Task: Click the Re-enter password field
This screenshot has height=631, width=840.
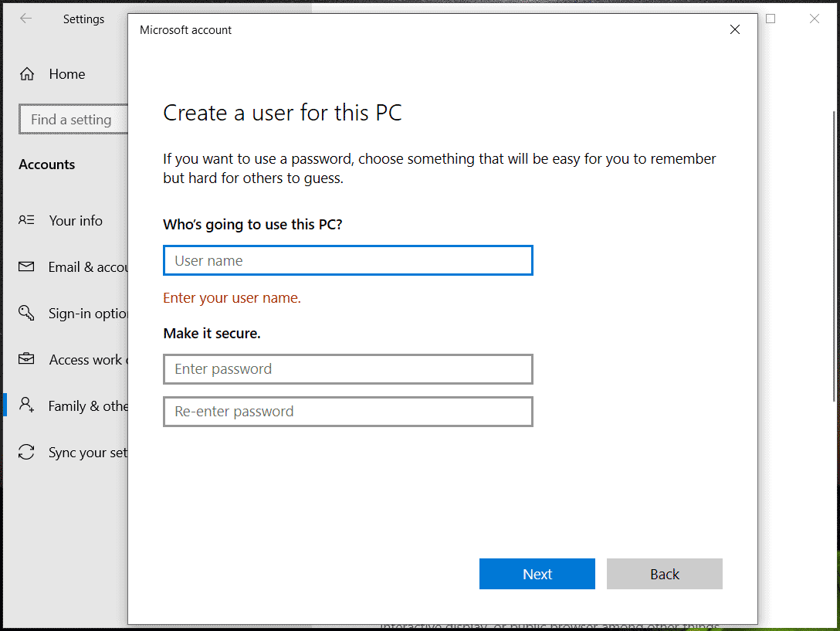Action: pyautogui.click(x=348, y=411)
